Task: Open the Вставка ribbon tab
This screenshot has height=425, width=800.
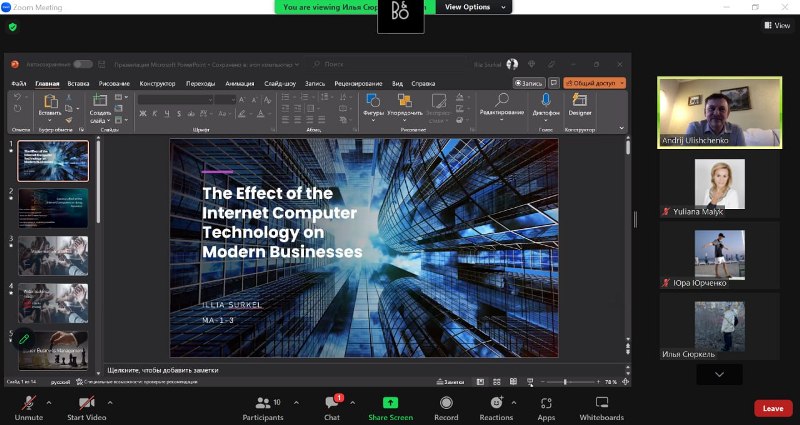Action: [79, 83]
